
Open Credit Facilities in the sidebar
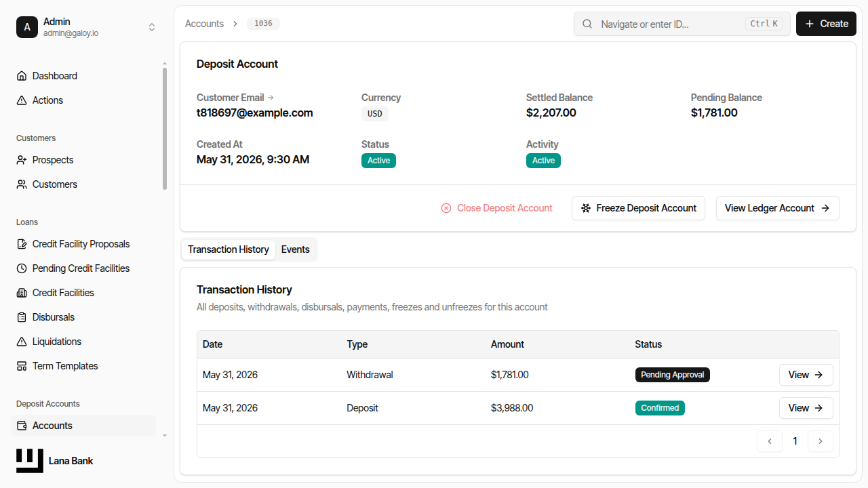[84, 293]
